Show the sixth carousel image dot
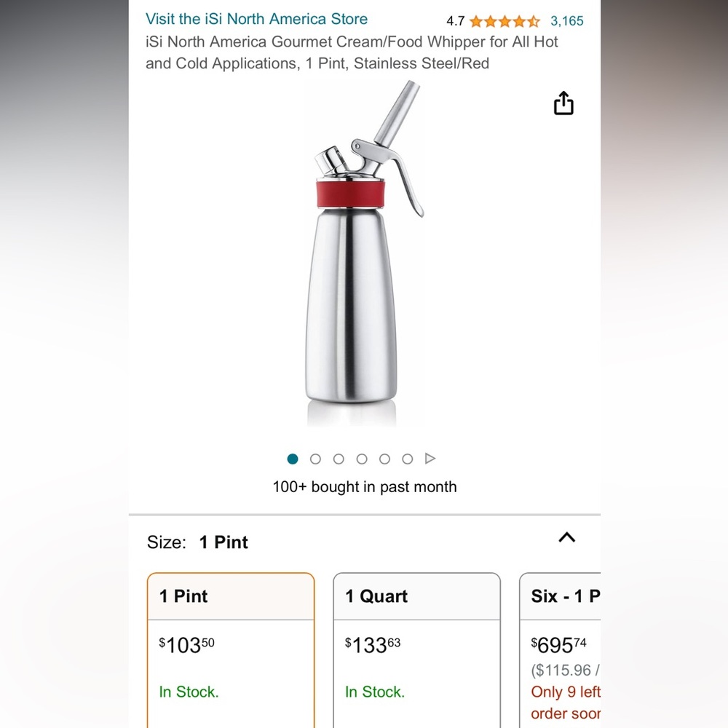Screen dimensions: 728x728 (408, 459)
